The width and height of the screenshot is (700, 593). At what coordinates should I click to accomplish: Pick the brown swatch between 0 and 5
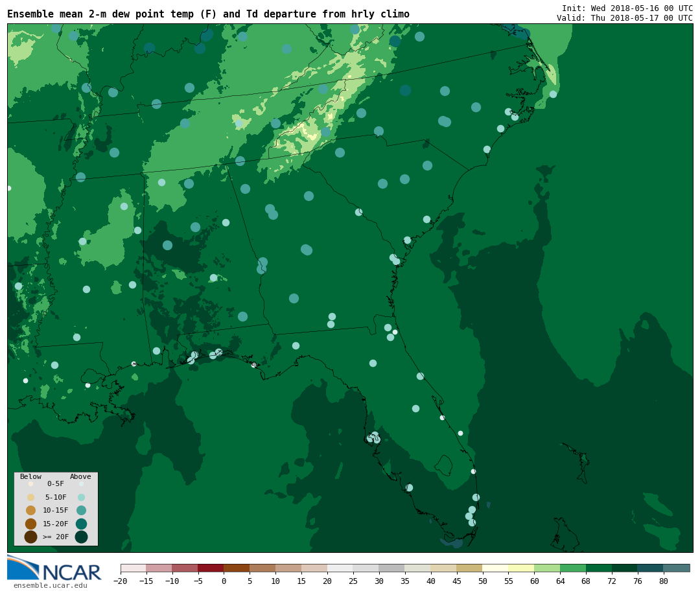pos(237,568)
